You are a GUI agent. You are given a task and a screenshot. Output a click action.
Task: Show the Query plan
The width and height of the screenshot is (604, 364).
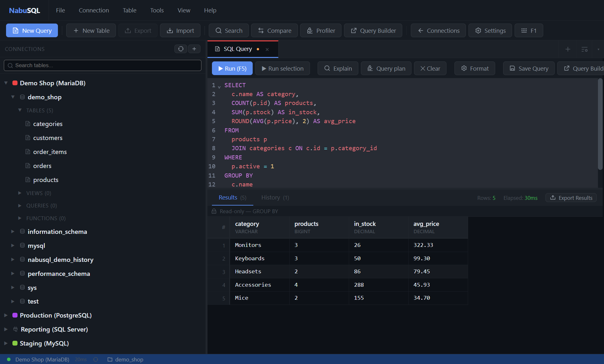click(x=386, y=68)
